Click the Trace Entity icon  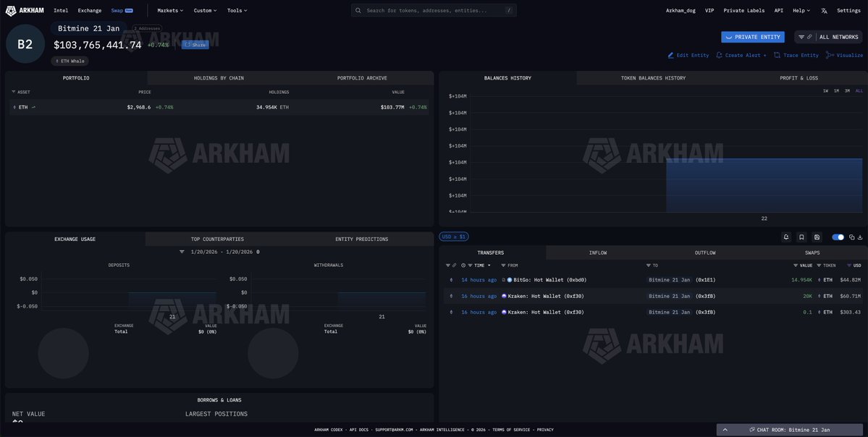[777, 55]
